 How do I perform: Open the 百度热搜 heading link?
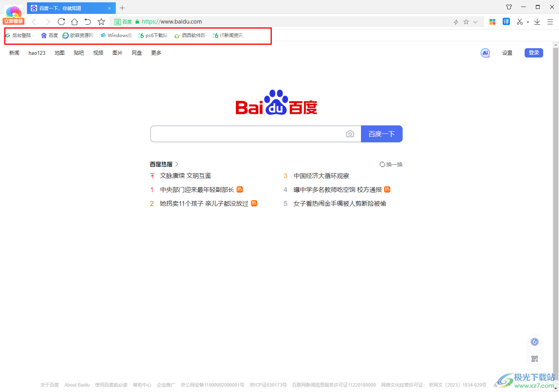[x=164, y=164]
